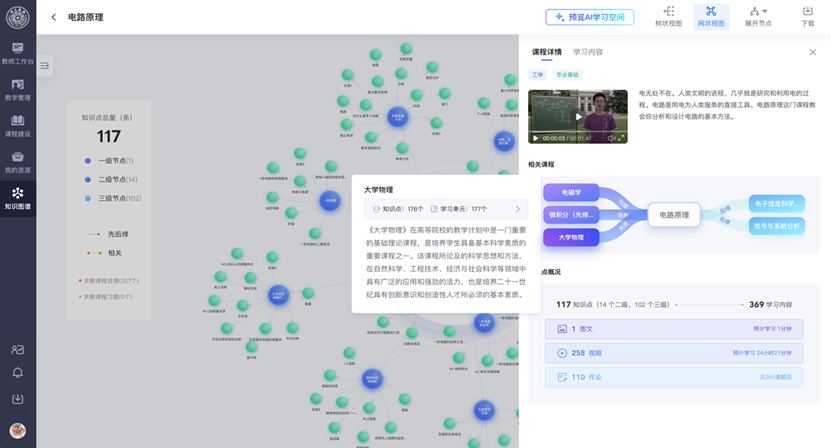Image resolution: width=831 pixels, height=448 pixels.
Task: Select 知识图谱 sidebar icon
Action: (x=17, y=197)
